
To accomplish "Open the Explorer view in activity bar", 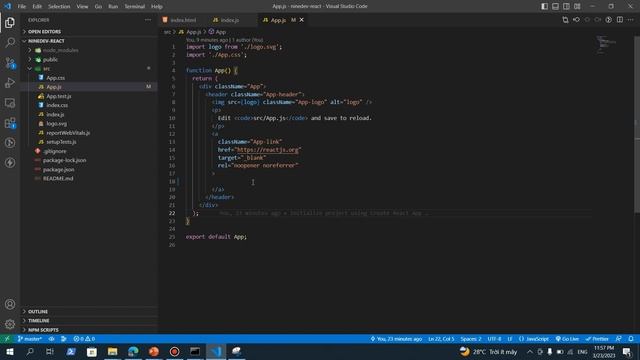I will tap(10, 22).
